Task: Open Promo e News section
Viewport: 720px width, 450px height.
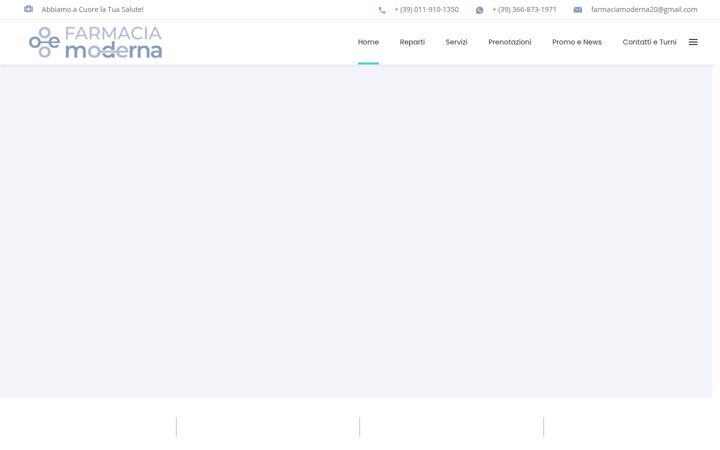Action: click(x=577, y=42)
